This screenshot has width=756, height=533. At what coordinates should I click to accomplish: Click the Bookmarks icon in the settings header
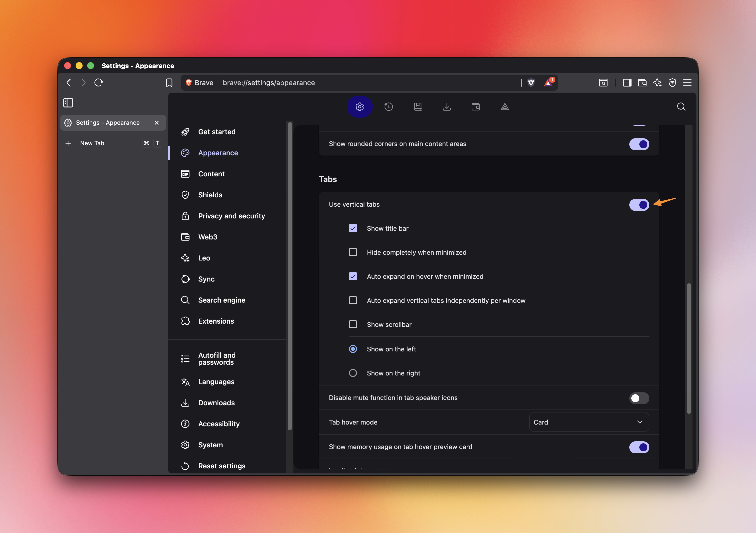[418, 107]
